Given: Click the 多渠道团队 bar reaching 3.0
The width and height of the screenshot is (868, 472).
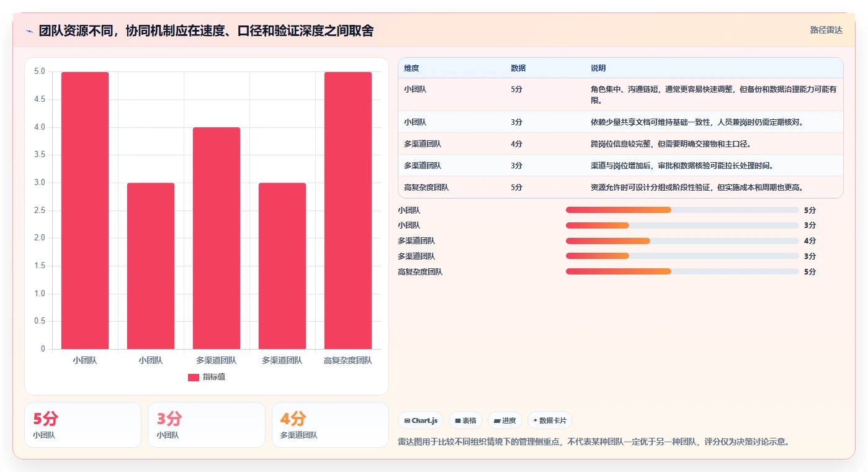Looking at the screenshot, I should pos(282,266).
